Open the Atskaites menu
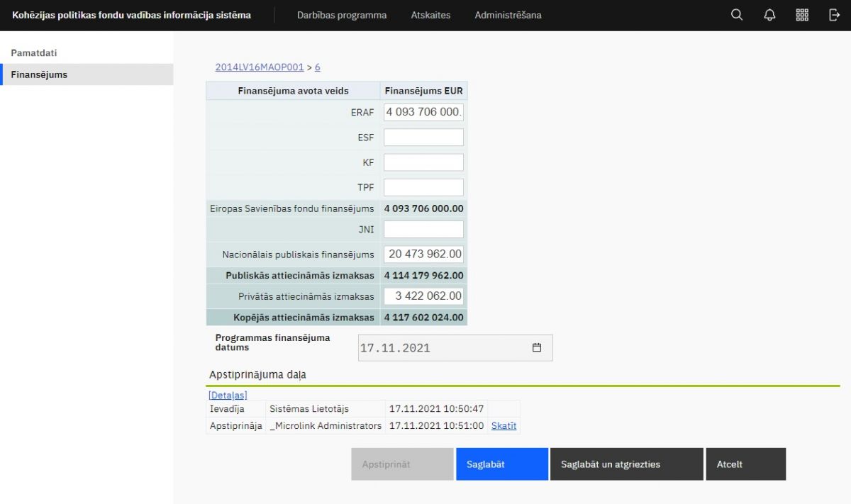Viewport: 851px width, 504px height. [430, 15]
